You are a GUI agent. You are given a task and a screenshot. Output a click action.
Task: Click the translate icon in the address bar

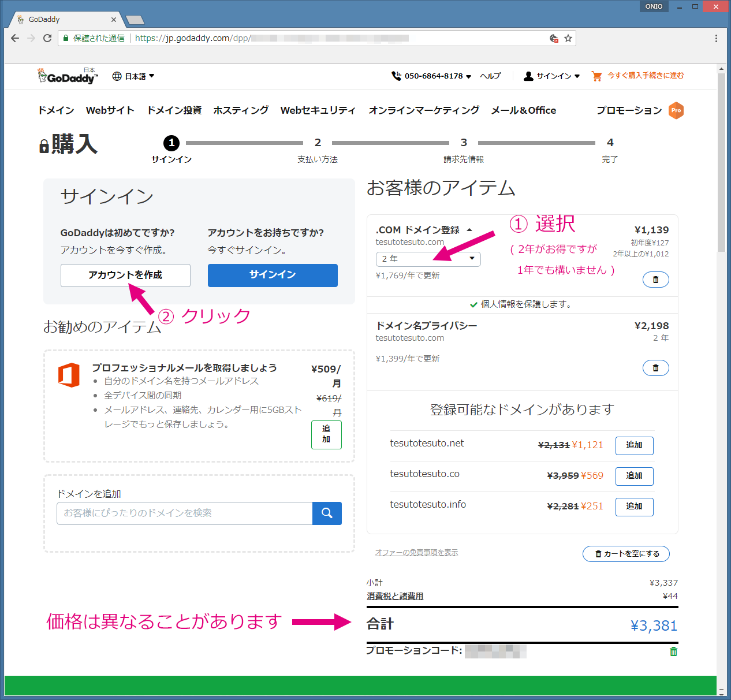554,38
